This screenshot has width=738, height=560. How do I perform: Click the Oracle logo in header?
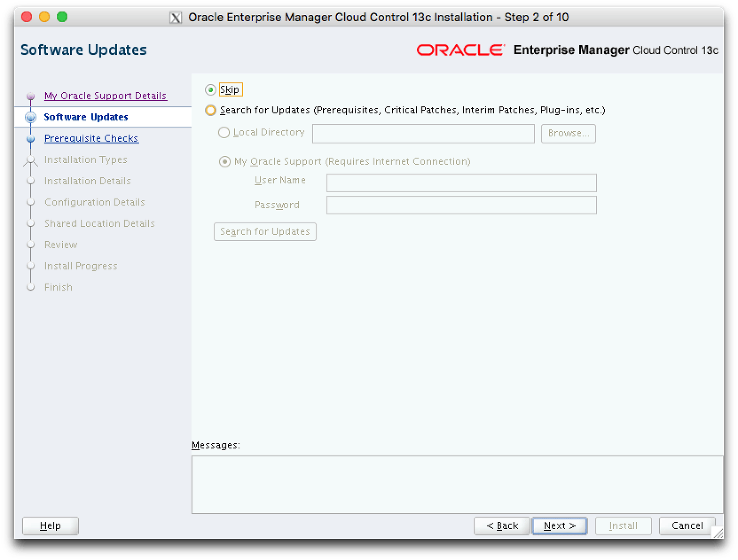point(460,50)
